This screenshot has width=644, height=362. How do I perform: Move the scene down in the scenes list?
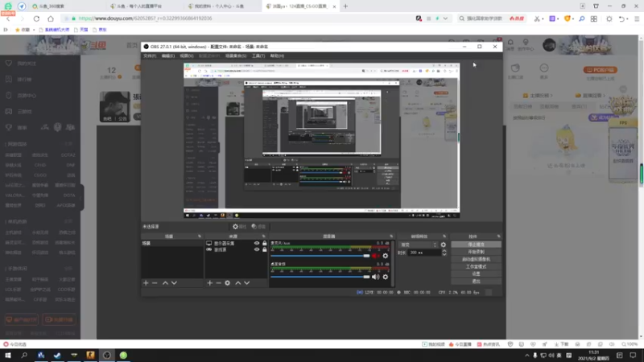click(x=174, y=283)
